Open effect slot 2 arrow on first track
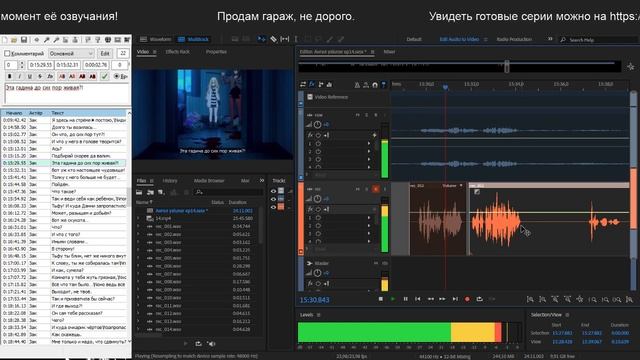This screenshot has height=360, width=640. coord(369,151)
